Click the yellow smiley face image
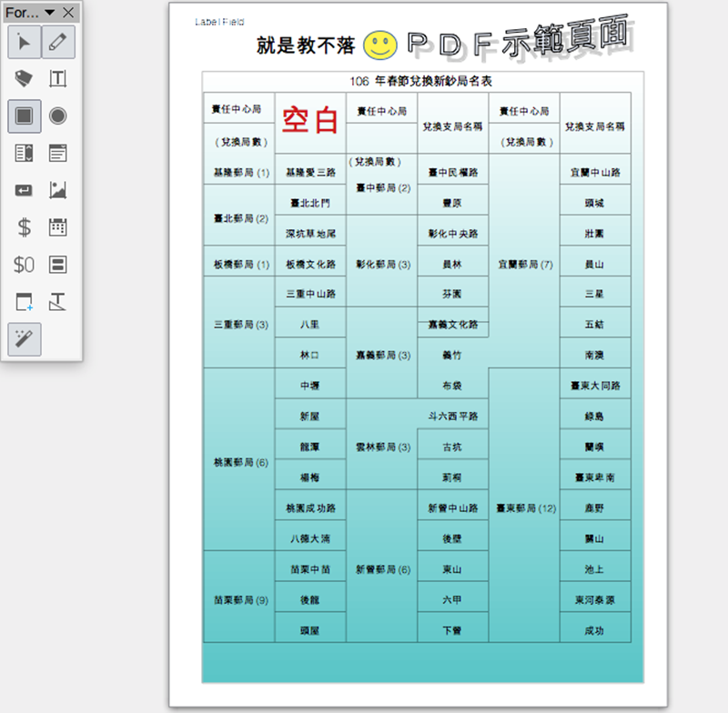The image size is (728, 713). [x=380, y=45]
